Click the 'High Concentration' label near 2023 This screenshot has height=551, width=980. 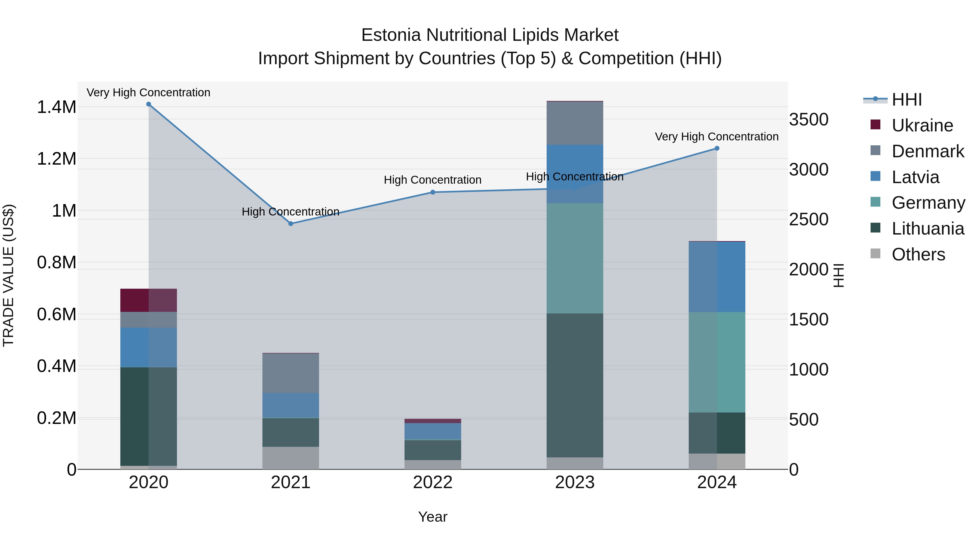(x=575, y=176)
